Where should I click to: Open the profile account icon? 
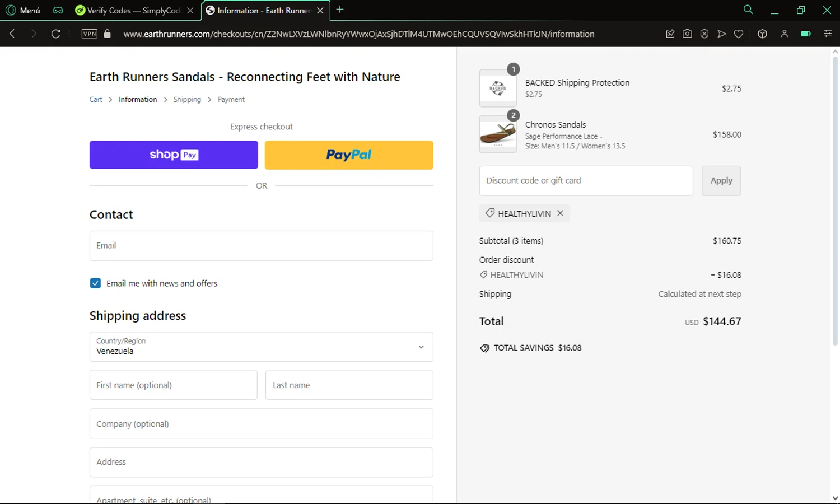[785, 34]
